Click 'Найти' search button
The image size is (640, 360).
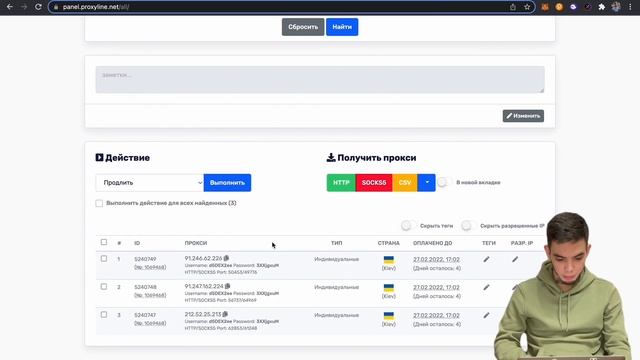342,27
